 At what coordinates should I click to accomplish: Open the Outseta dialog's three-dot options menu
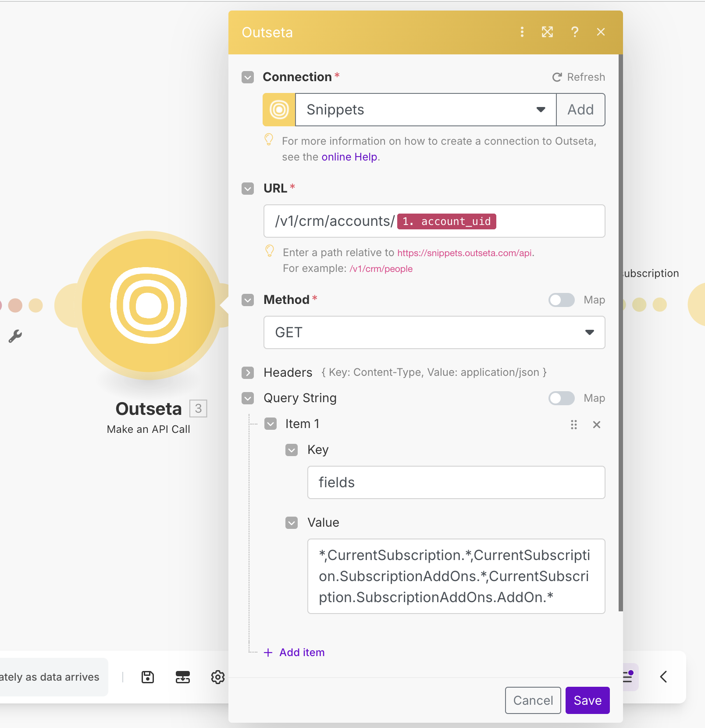click(x=522, y=32)
